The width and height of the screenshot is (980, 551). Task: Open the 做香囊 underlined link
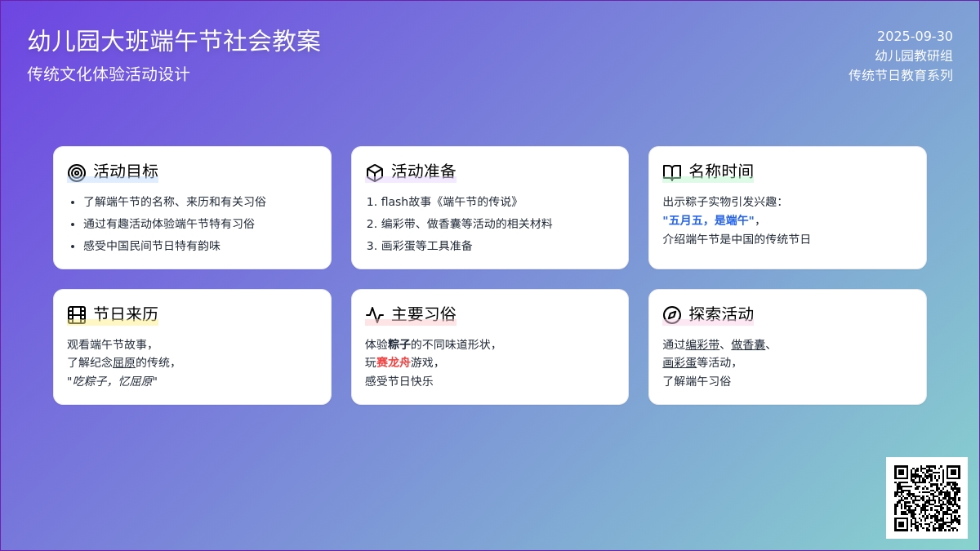(x=748, y=344)
